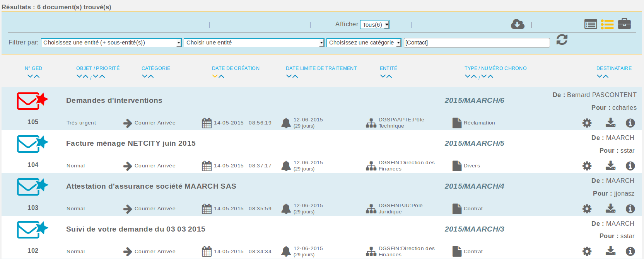
Task: Expand the entity with sub-entities filter
Action: (111, 43)
